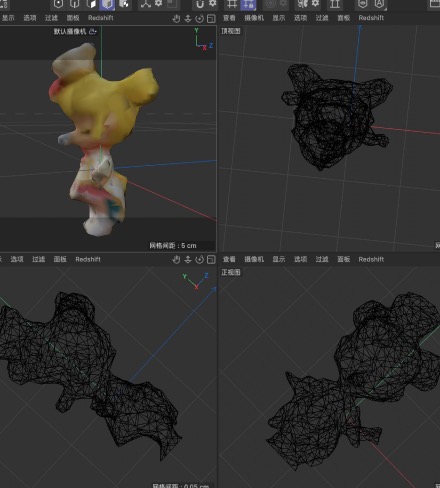Open 显示 menu in perspective viewport
The height and width of the screenshot is (488, 440).
pos(8,18)
